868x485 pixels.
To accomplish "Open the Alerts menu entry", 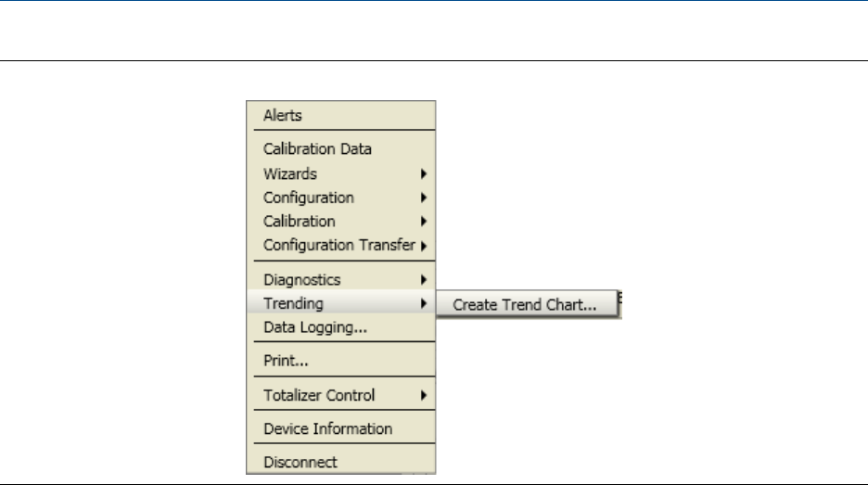I will tap(283, 116).
